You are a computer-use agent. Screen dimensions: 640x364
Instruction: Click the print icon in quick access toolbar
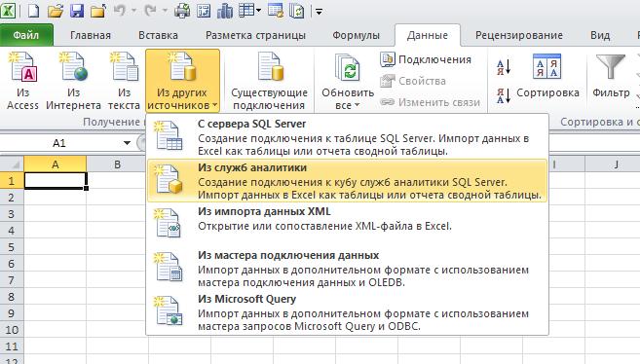coord(181,11)
